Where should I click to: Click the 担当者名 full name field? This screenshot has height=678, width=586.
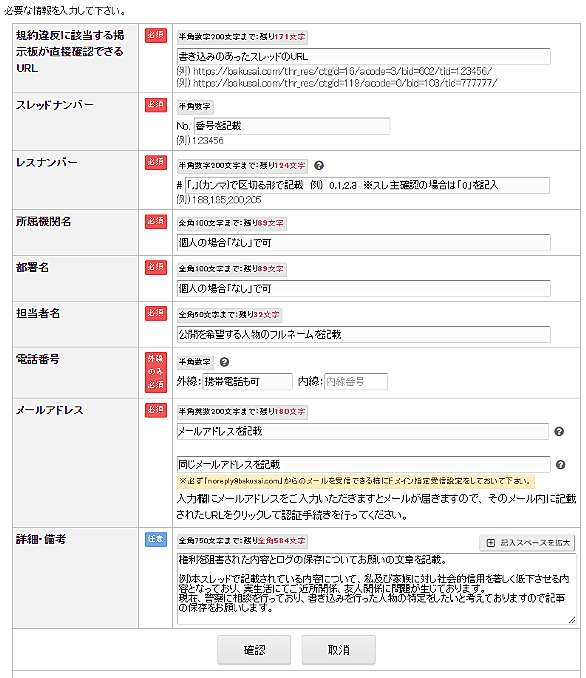[363, 334]
